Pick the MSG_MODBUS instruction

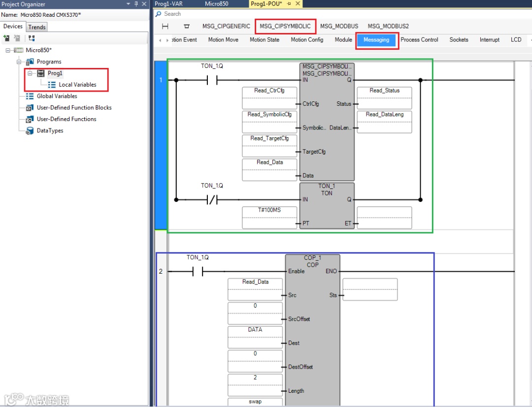pos(339,27)
